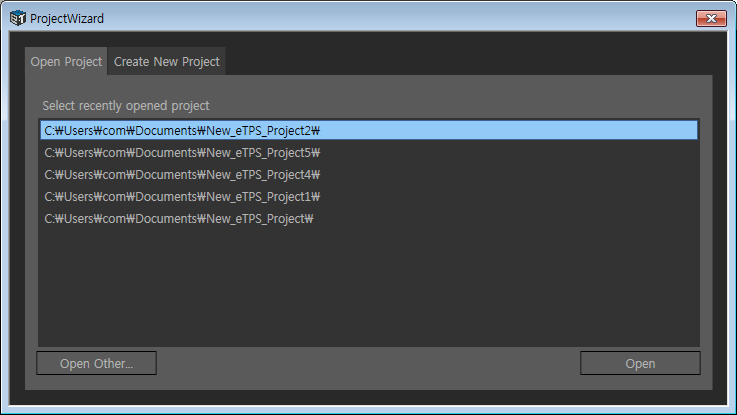Select the last entry, New_eTPS_Project, in the list
The height and width of the screenshot is (415, 737).
click(x=179, y=218)
